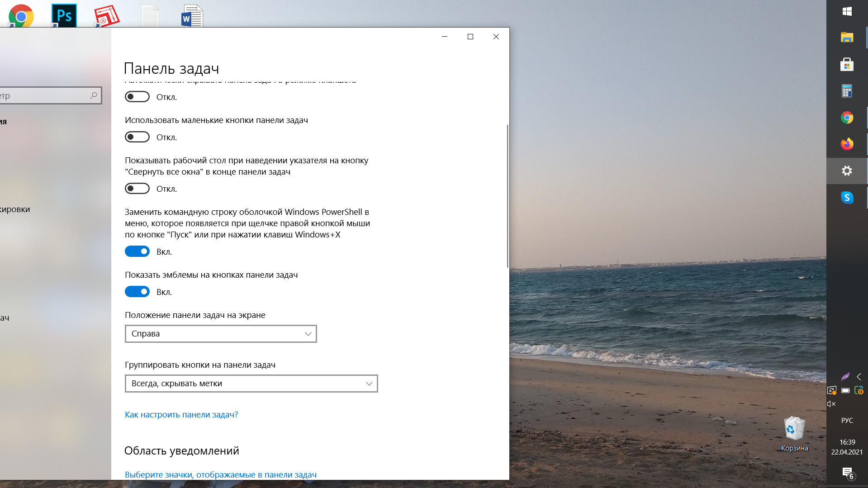Screen dimensions: 868x488
Task: Launch Firefox from the taskbar
Action: click(x=847, y=144)
